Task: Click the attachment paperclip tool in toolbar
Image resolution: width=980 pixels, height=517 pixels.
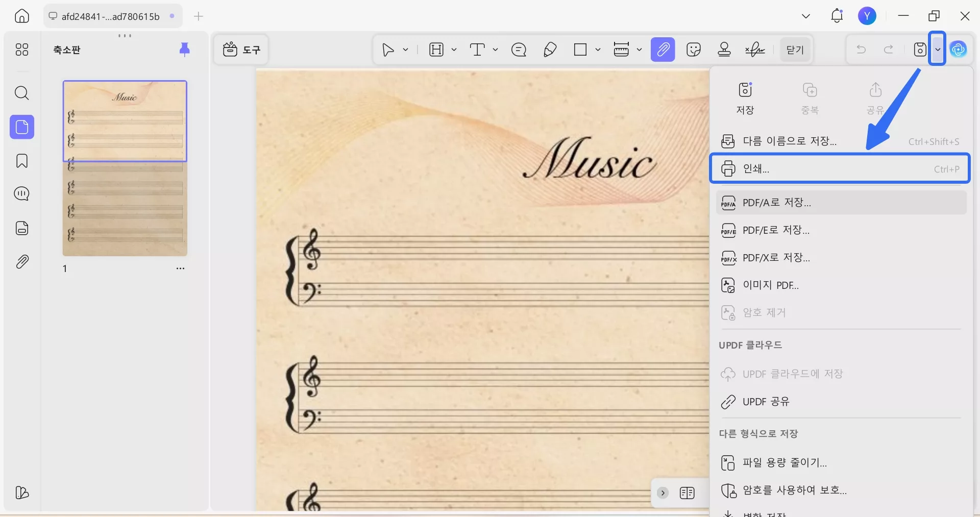Action: click(663, 50)
